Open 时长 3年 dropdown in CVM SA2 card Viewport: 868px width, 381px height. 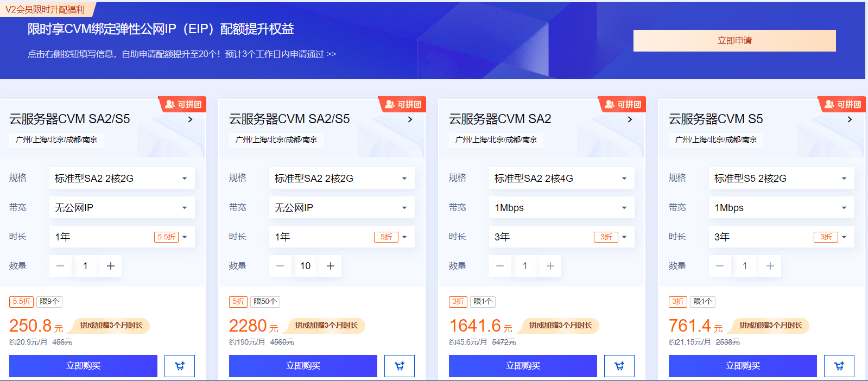pos(561,237)
